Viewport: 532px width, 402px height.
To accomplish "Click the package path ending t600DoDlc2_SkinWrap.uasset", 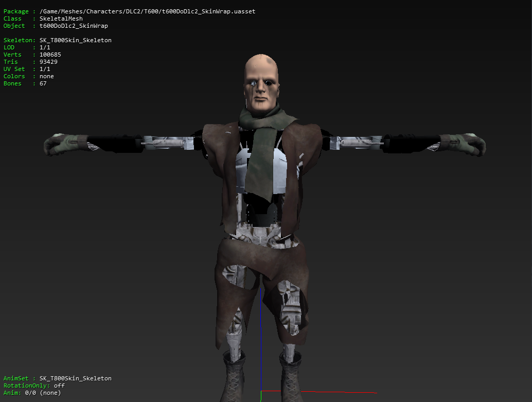I will [x=147, y=11].
